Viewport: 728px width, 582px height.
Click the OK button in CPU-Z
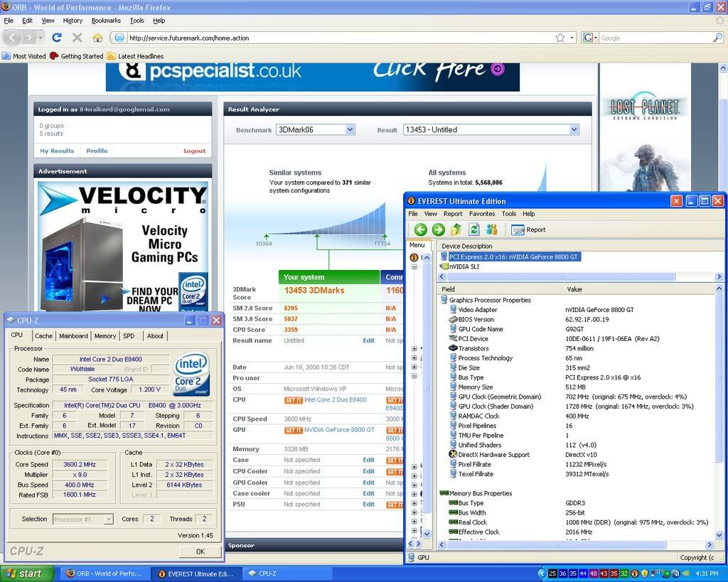point(200,551)
